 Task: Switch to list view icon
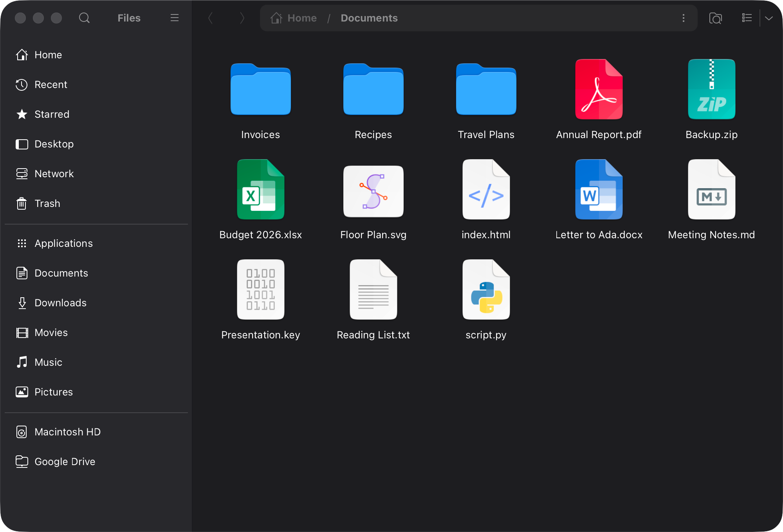click(x=747, y=18)
